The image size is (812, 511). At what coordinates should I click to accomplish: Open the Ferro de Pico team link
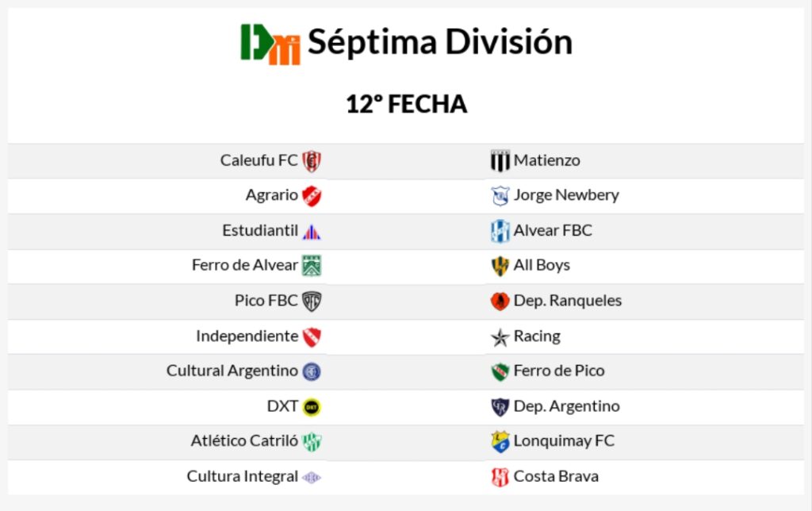[x=558, y=371]
